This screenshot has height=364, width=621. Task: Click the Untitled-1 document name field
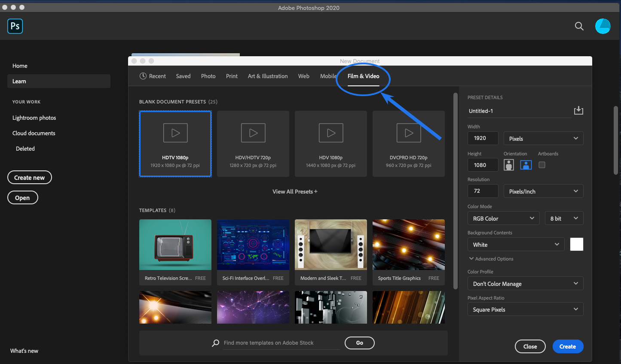519,111
